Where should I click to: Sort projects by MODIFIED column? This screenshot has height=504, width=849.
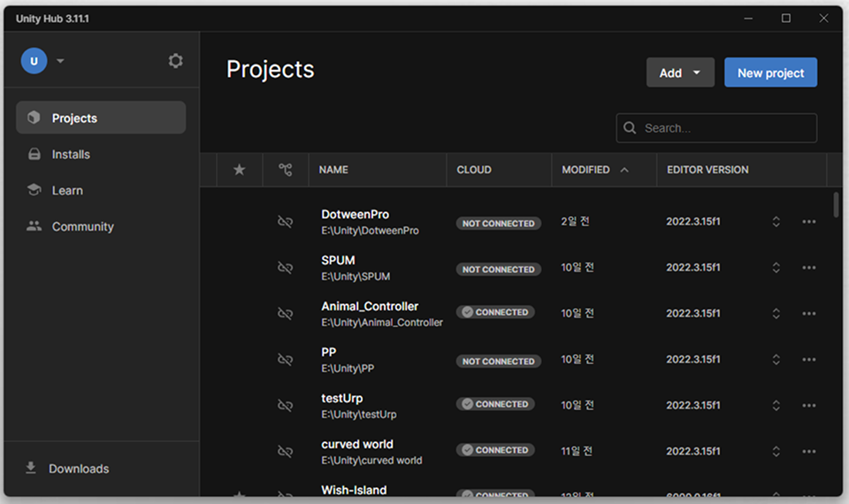585,170
